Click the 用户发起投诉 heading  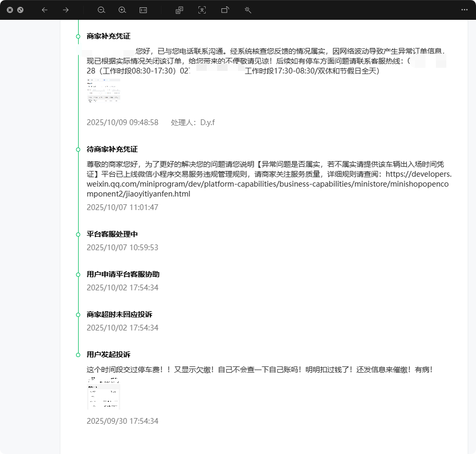pos(108,354)
